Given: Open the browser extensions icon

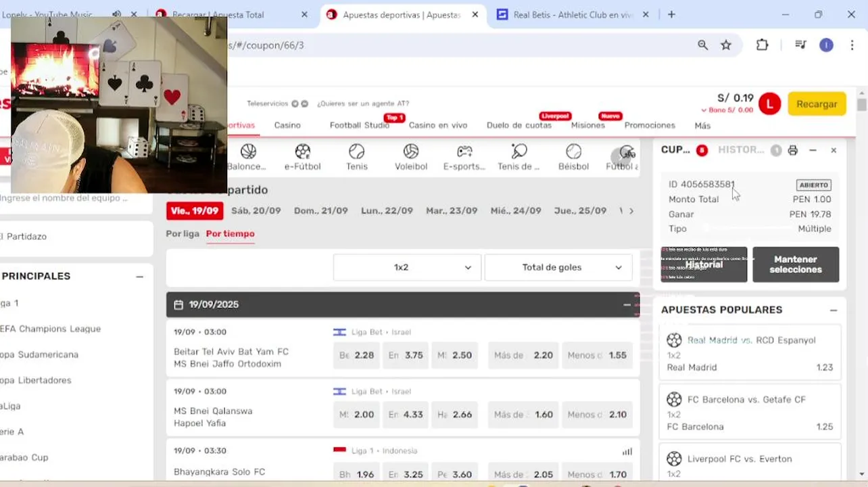Looking at the screenshot, I should pos(763,45).
